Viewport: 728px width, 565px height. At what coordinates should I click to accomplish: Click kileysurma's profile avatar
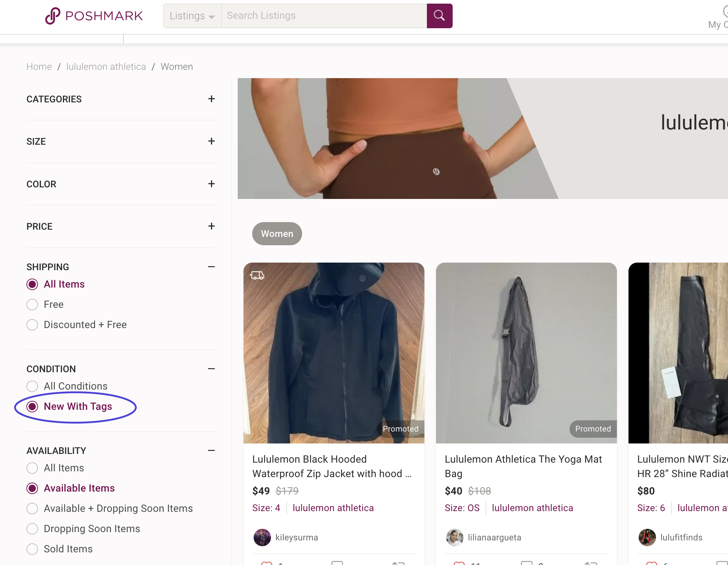coord(262,537)
